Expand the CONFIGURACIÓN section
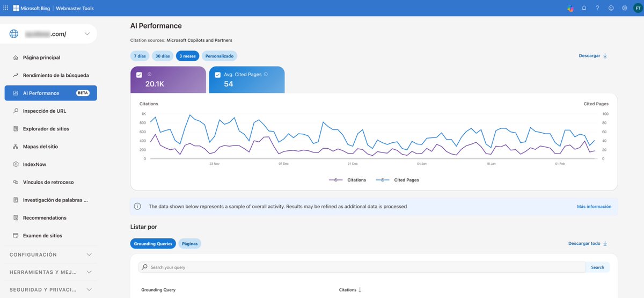644x298 pixels. (x=51, y=255)
